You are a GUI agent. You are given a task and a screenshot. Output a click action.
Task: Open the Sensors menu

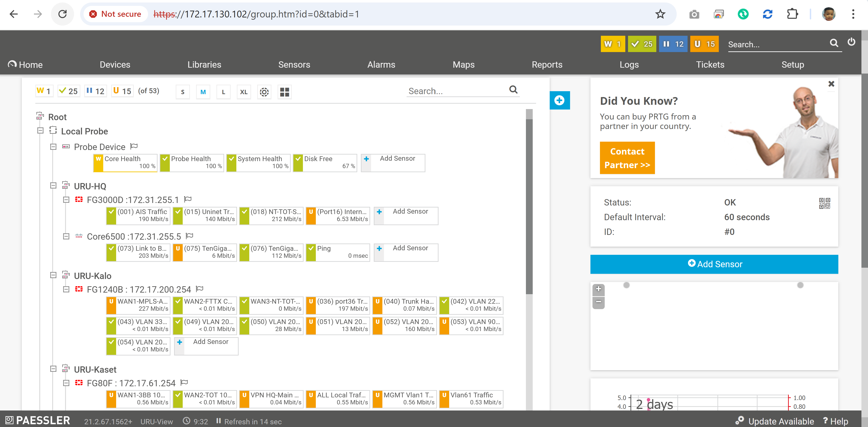tap(294, 64)
